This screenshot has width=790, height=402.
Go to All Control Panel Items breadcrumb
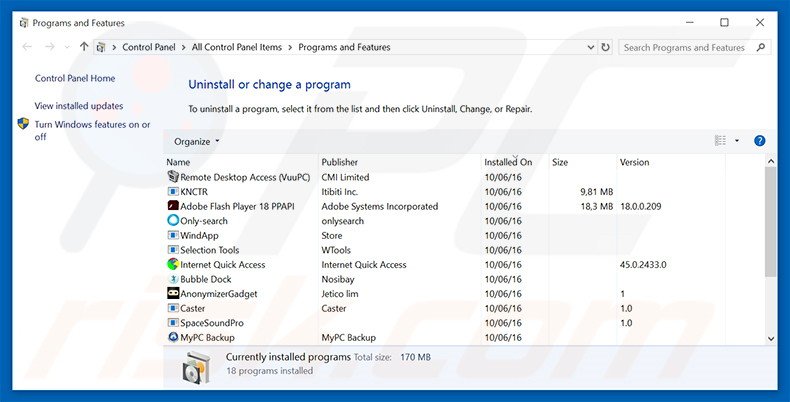click(x=237, y=47)
